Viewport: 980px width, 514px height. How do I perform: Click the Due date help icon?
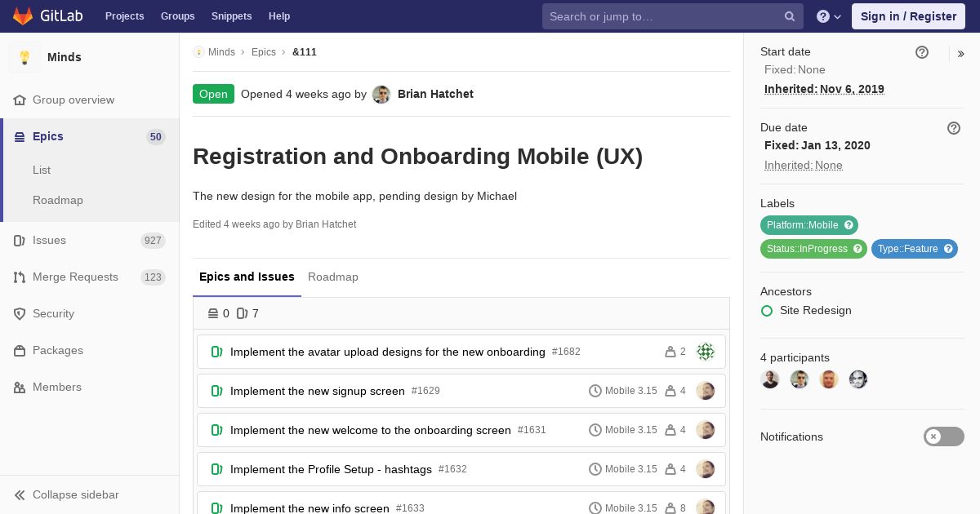(954, 128)
